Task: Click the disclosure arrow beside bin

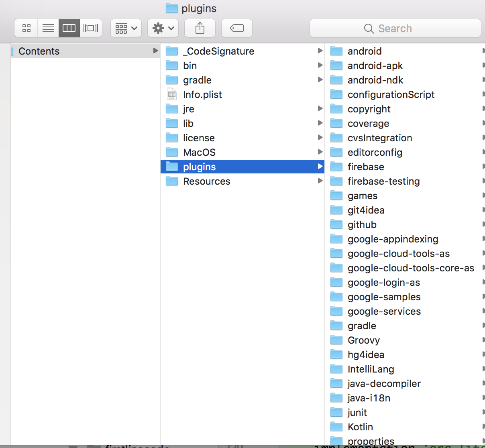Action: point(320,65)
